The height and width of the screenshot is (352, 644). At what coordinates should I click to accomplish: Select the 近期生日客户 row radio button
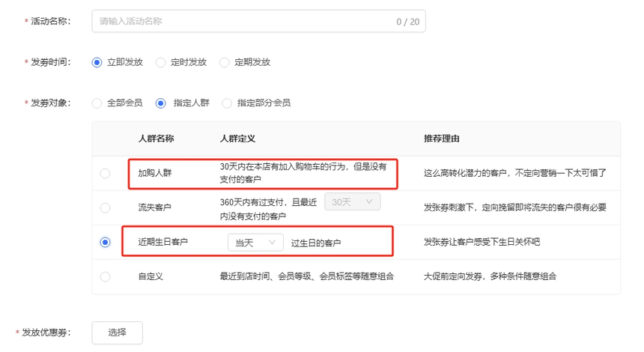coord(105,243)
